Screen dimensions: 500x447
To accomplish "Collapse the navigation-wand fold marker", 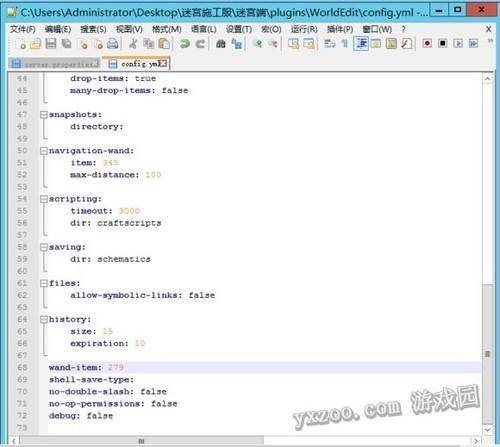I will click(x=44, y=151).
